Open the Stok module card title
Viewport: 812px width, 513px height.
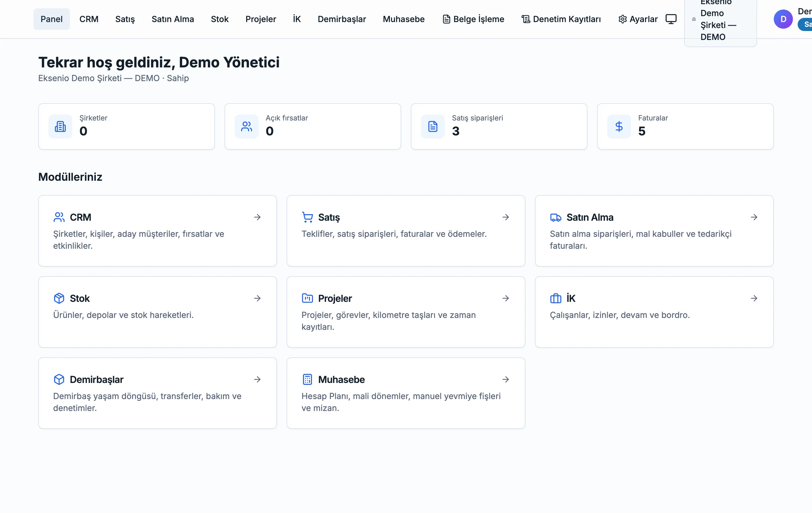pos(80,299)
